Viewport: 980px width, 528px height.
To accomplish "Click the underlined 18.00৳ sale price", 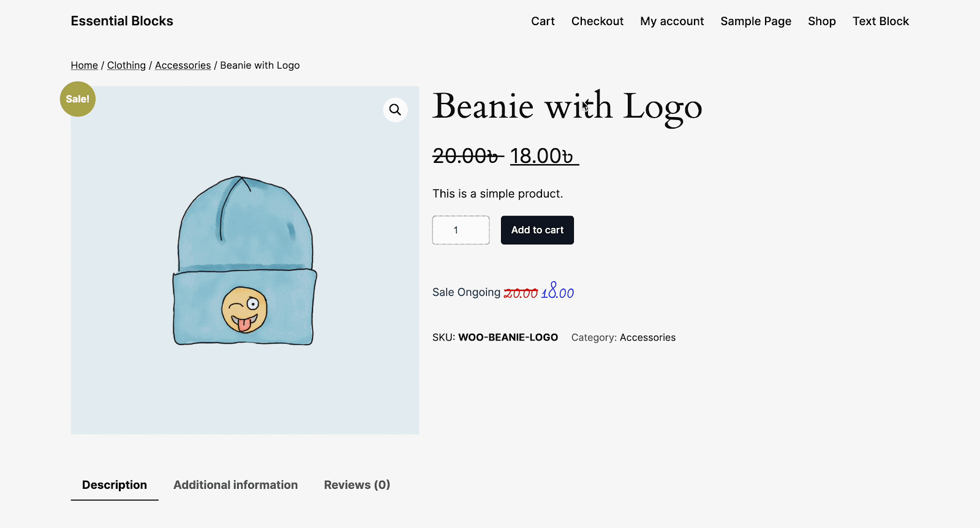I will click(x=543, y=156).
